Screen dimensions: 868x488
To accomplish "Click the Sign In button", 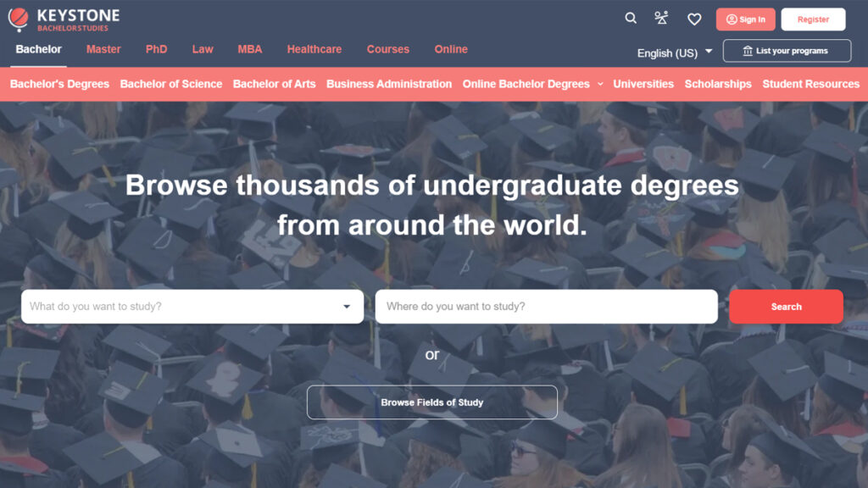I will pos(745,19).
